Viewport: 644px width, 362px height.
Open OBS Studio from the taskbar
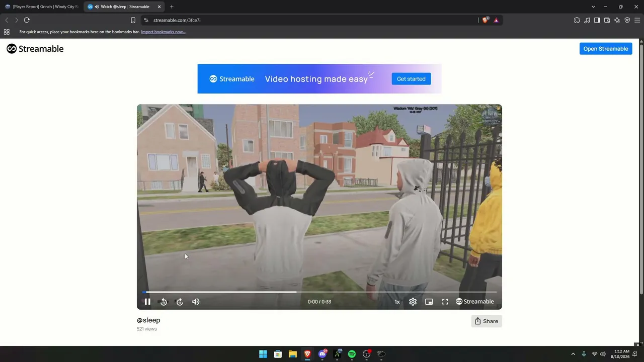coord(367,354)
